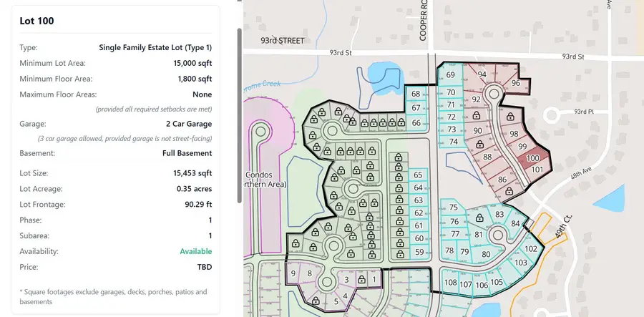
Task: Select lot 69 on the map
Action: 450,75
